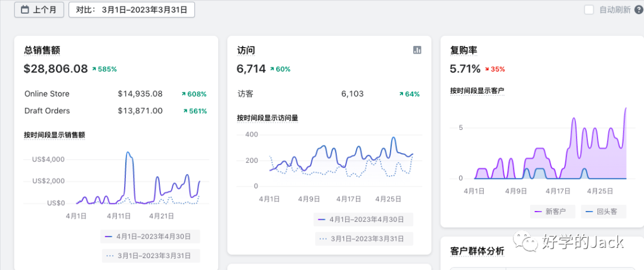Click the 35% decrease indicator

494,69
